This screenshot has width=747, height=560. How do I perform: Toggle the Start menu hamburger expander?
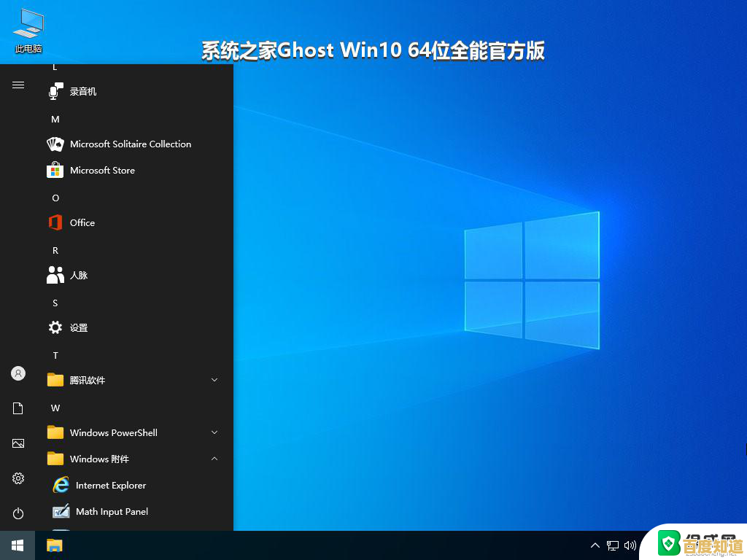(x=18, y=85)
